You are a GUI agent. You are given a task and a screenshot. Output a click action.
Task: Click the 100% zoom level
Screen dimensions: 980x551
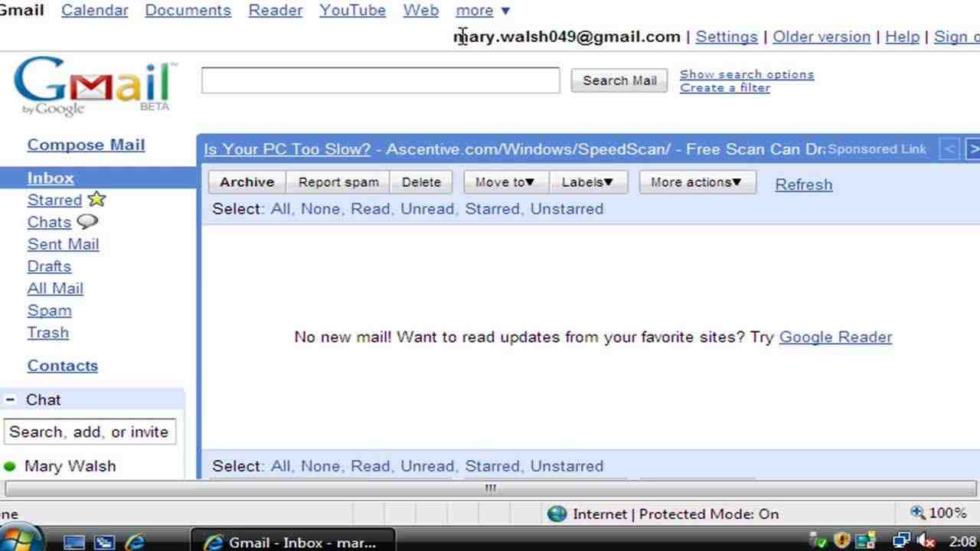(x=947, y=514)
